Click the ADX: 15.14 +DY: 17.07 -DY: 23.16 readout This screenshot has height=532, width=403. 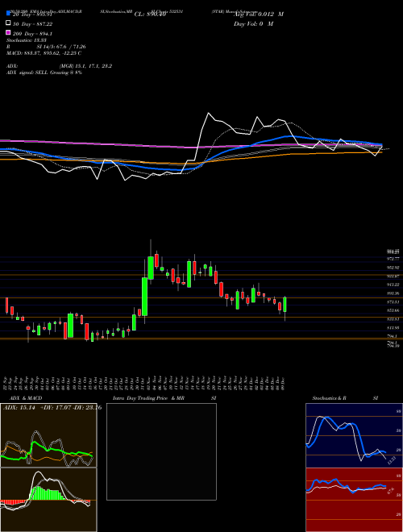pos(52,408)
